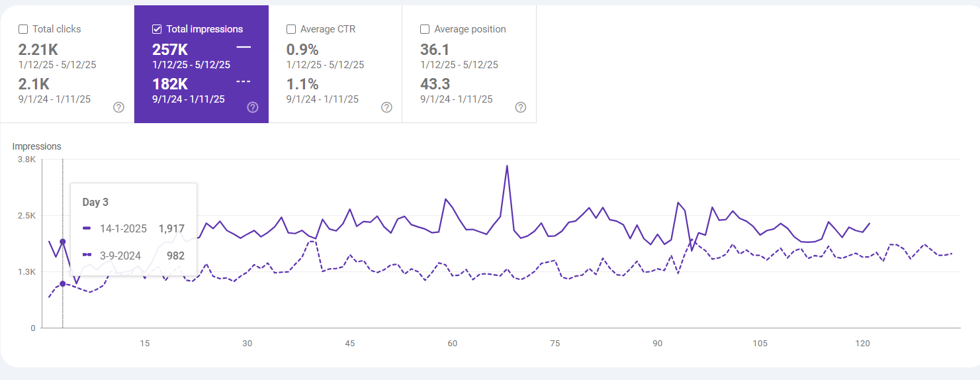Click the 1.3K y-axis label

[26, 272]
